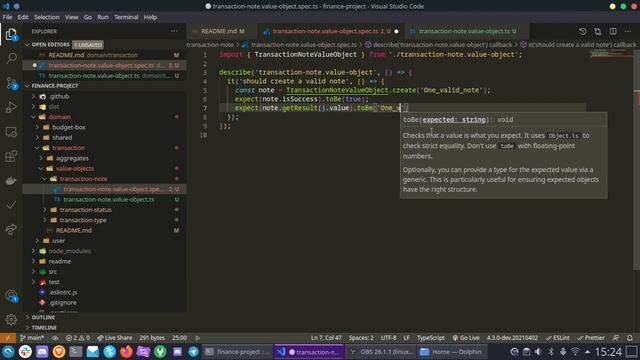Open .gitignore in file tree
The width and height of the screenshot is (640, 360).
[62, 302]
